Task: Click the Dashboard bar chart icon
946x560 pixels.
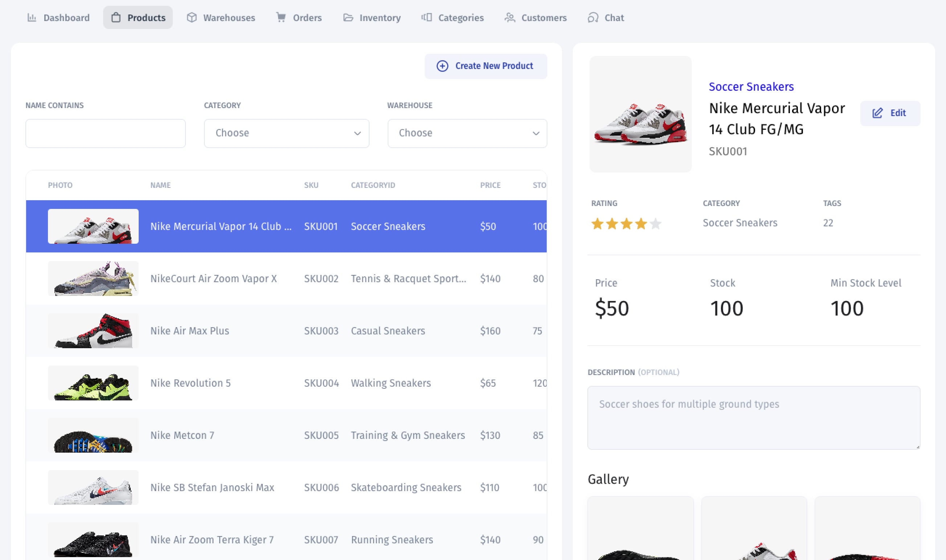Action: click(x=32, y=18)
